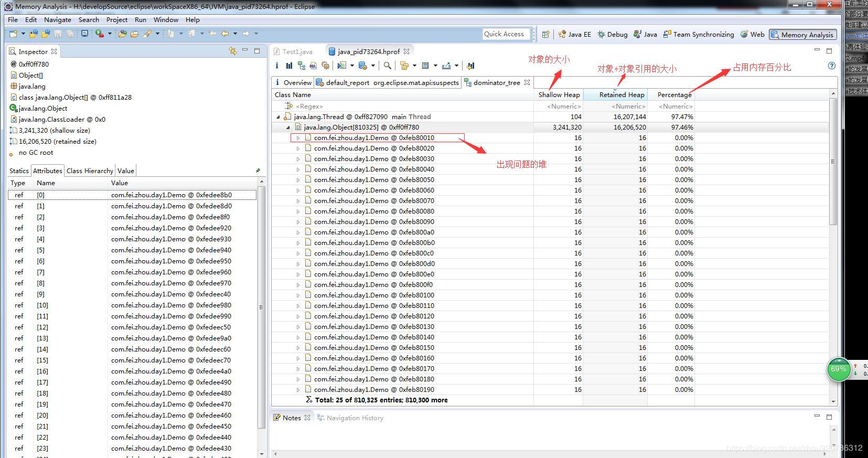
Task: Click the brush toolbar icon
Action: point(147,34)
